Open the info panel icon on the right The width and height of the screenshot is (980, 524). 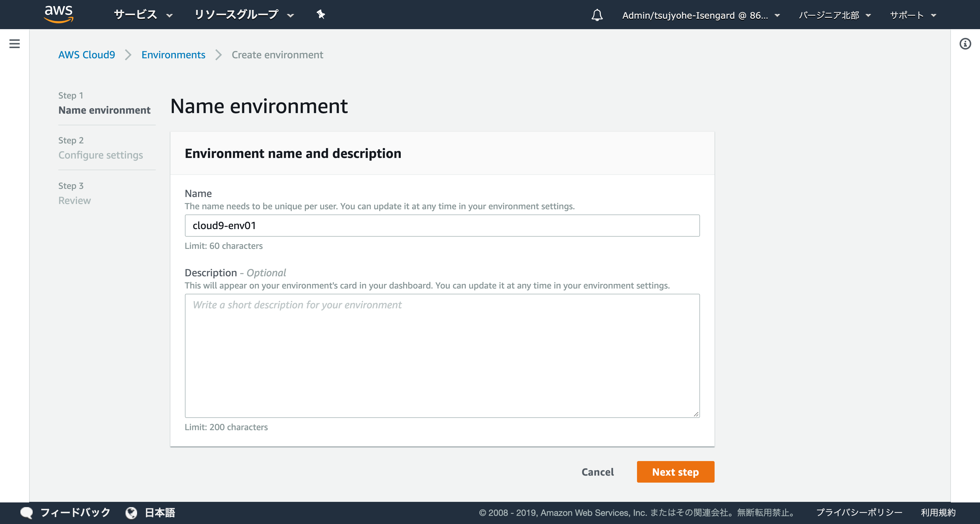click(965, 44)
